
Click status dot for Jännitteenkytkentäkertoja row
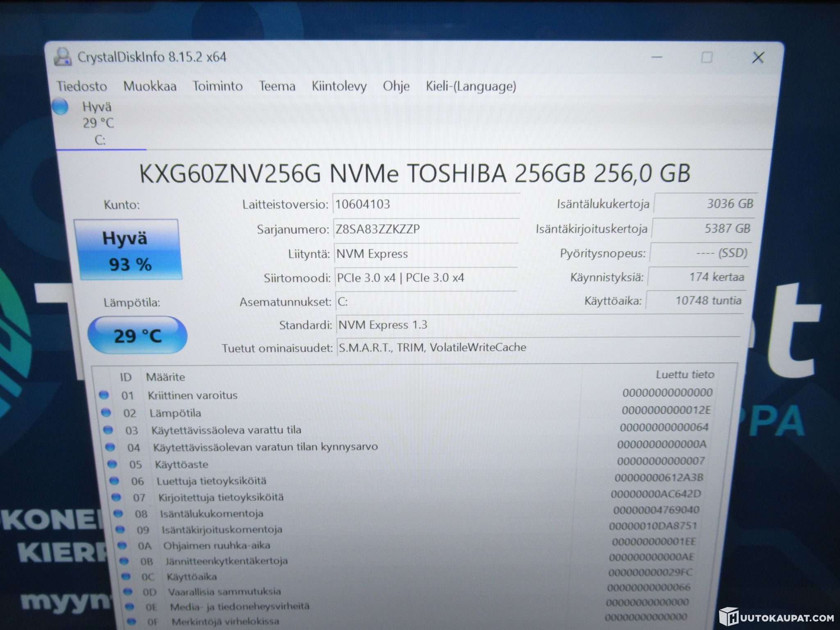[124, 561]
